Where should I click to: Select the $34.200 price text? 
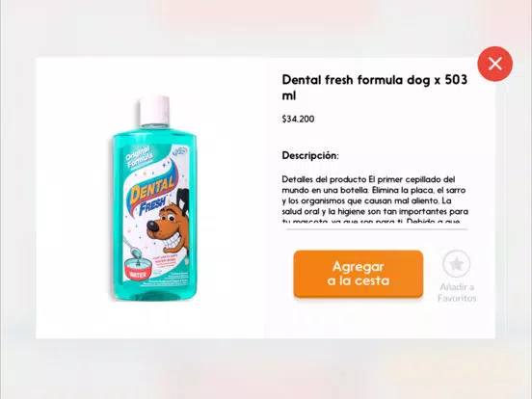[298, 120]
